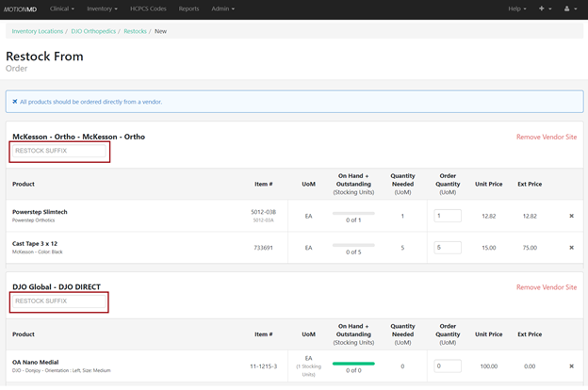Image resolution: width=588 pixels, height=390 pixels.
Task: Open HCPCS Codes page
Action: coord(149,8)
